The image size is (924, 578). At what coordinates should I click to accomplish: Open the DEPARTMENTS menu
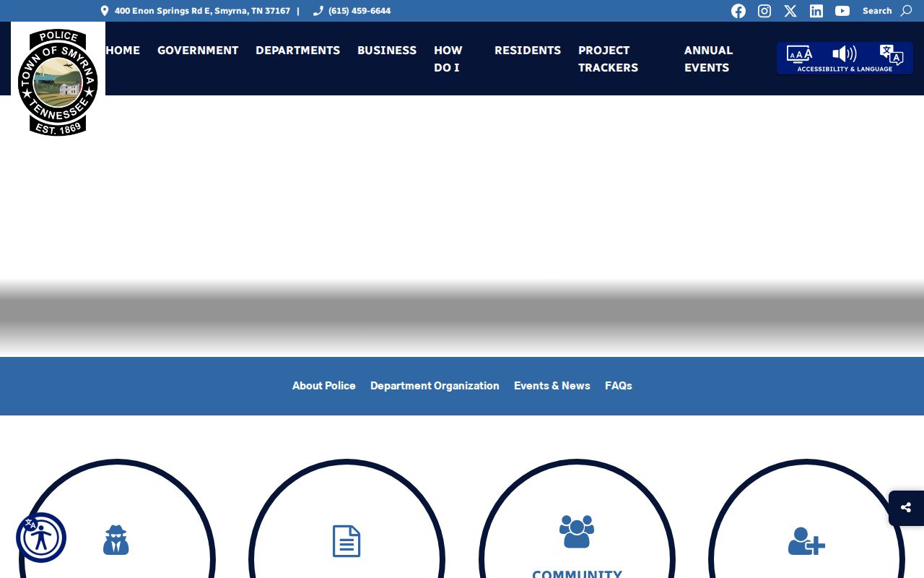pyautogui.click(x=297, y=51)
